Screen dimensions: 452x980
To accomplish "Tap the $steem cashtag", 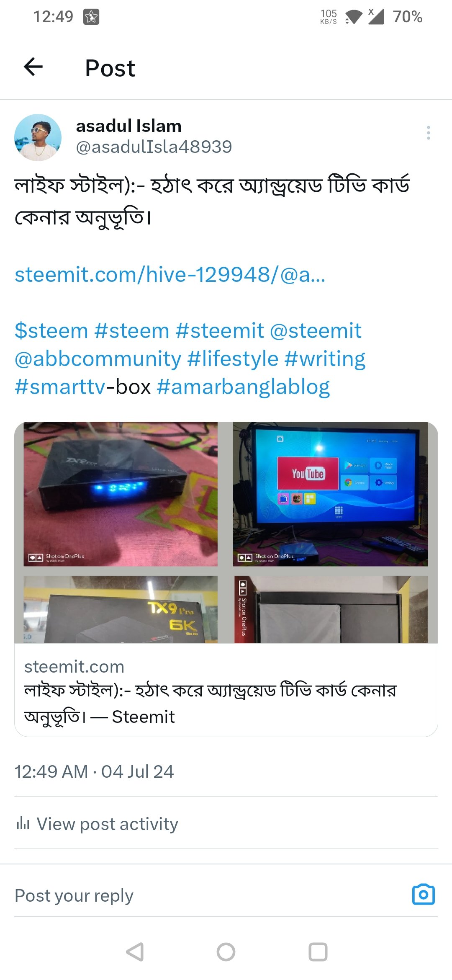I will 51,331.
